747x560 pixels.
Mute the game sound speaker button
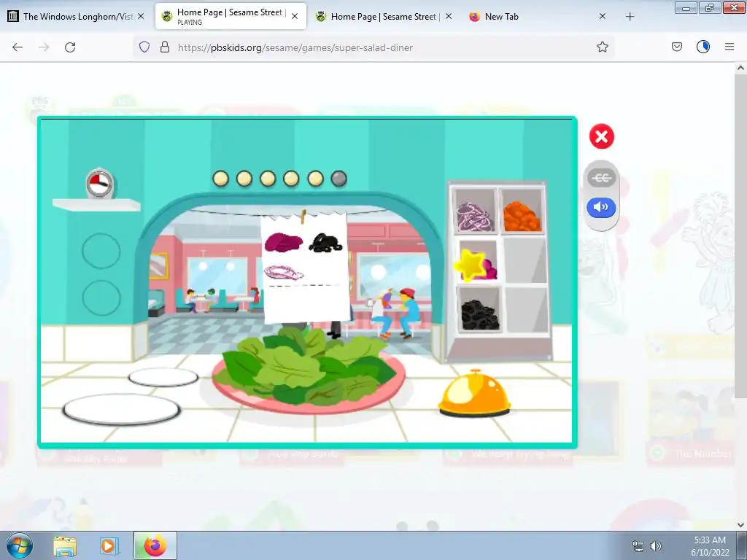(601, 208)
